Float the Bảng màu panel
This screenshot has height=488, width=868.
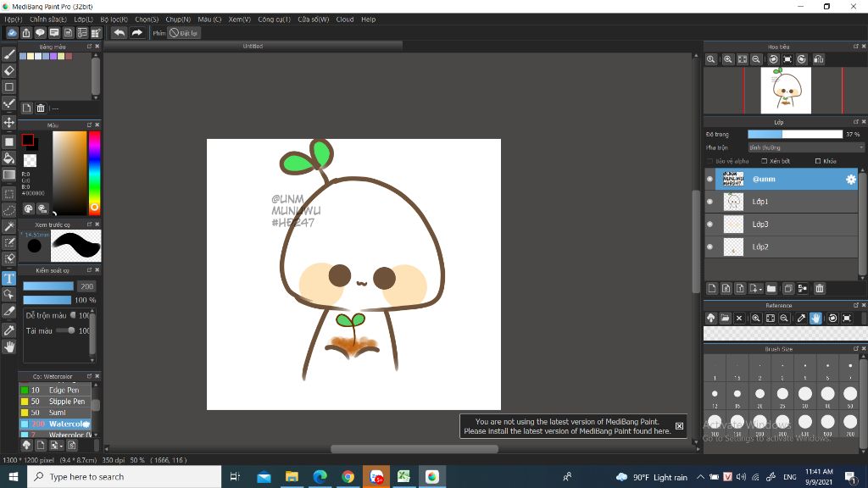(89, 47)
